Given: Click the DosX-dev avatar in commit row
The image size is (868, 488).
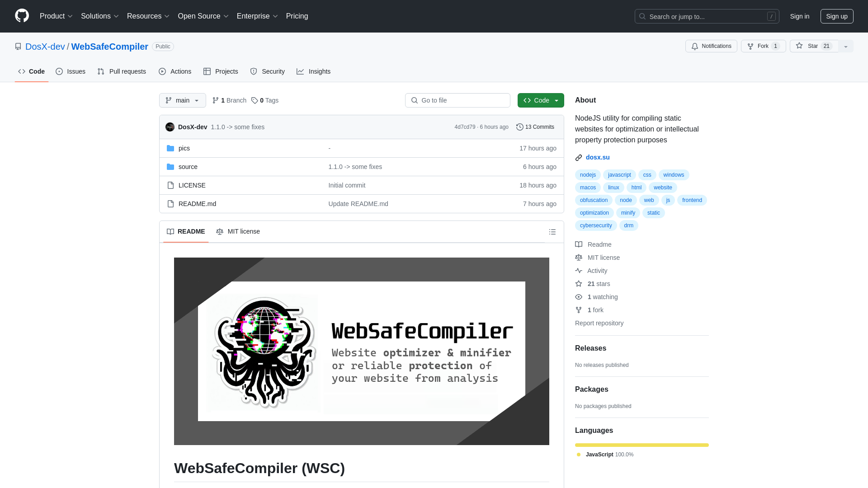Looking at the screenshot, I should (x=170, y=127).
